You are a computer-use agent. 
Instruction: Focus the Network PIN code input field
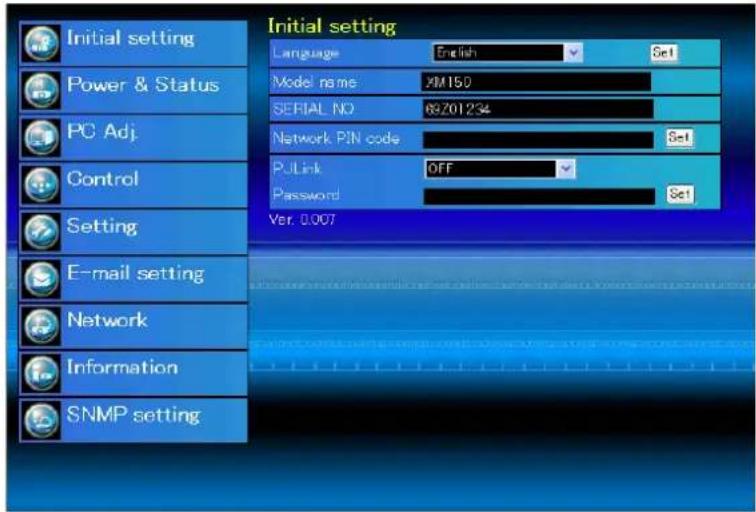click(538, 140)
